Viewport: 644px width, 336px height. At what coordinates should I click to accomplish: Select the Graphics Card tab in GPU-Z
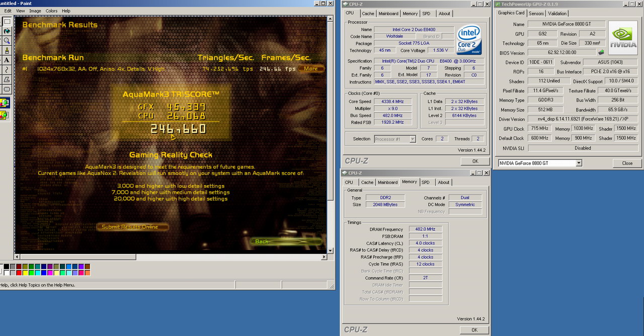pos(511,13)
